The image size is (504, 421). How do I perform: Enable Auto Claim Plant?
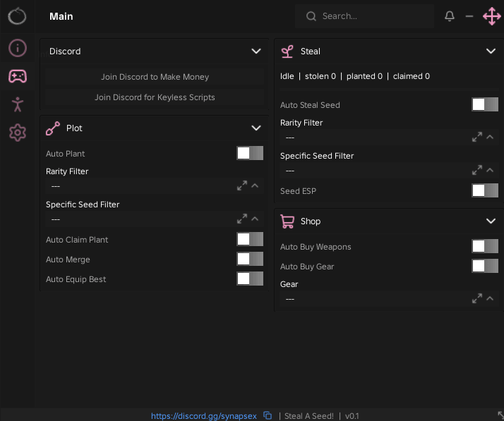click(250, 239)
